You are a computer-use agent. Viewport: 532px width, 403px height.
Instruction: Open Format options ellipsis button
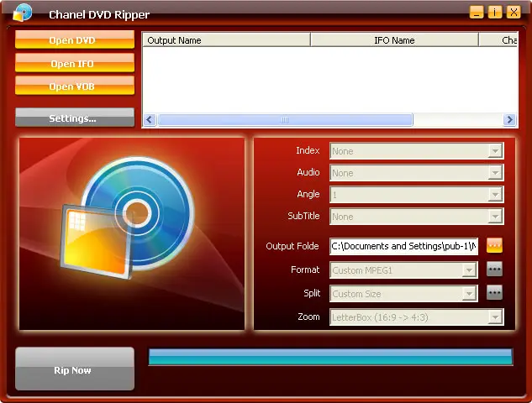tap(494, 270)
